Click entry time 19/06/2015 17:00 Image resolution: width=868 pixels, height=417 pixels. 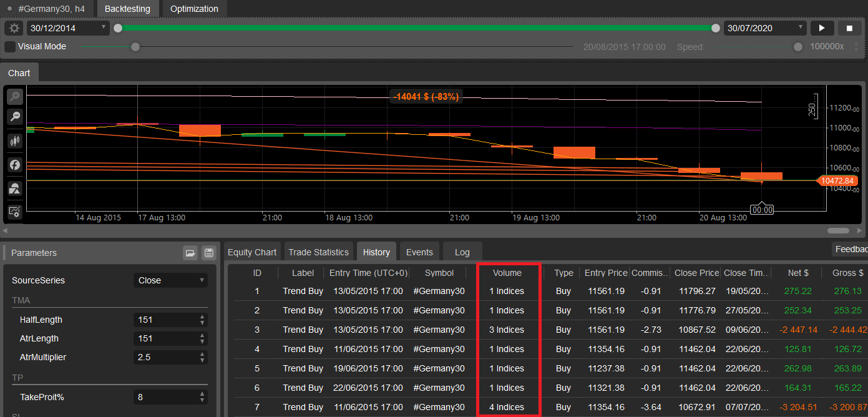click(369, 368)
